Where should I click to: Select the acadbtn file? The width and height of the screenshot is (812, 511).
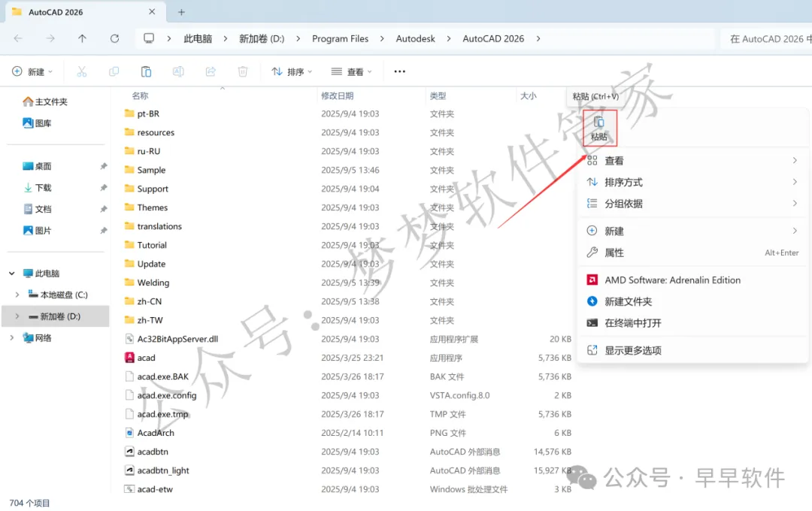pos(152,452)
